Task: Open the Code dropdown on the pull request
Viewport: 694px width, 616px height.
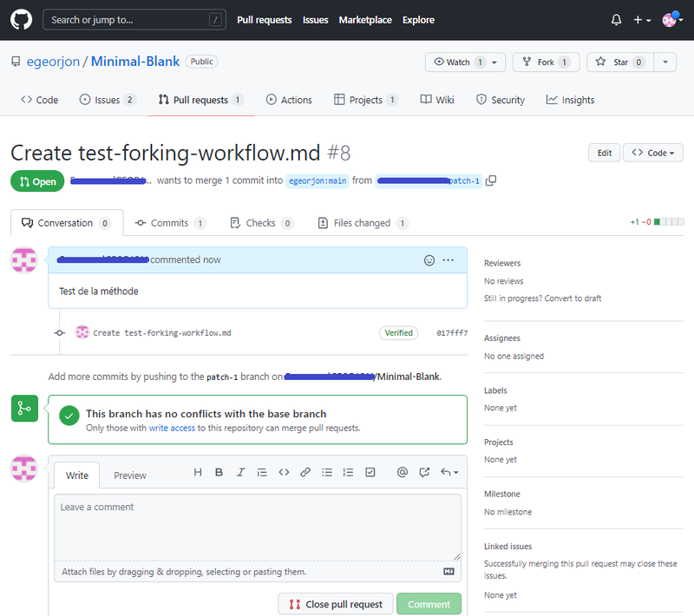Action: click(652, 152)
